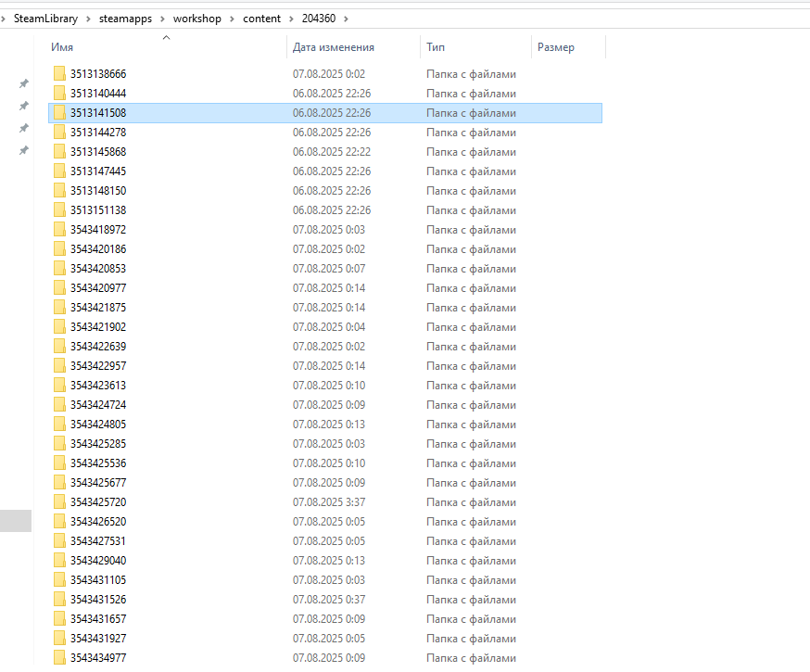Click the folder icon of 3543422639
Image resolution: width=810 pixels, height=672 pixels.
[59, 346]
